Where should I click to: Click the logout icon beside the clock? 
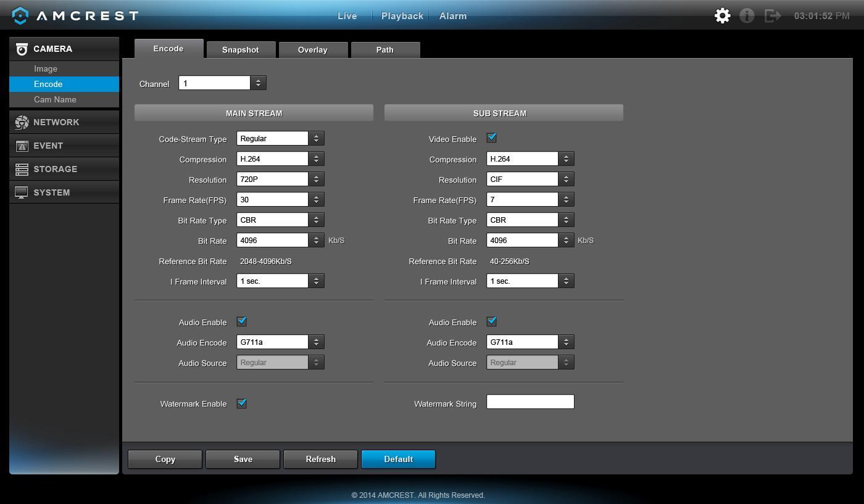(x=772, y=16)
